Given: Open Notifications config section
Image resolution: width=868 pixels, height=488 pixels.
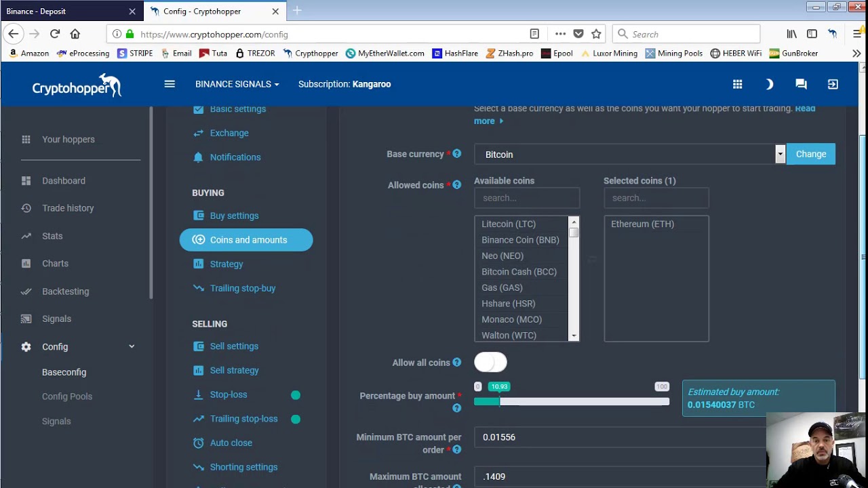Looking at the screenshot, I should coord(235,157).
